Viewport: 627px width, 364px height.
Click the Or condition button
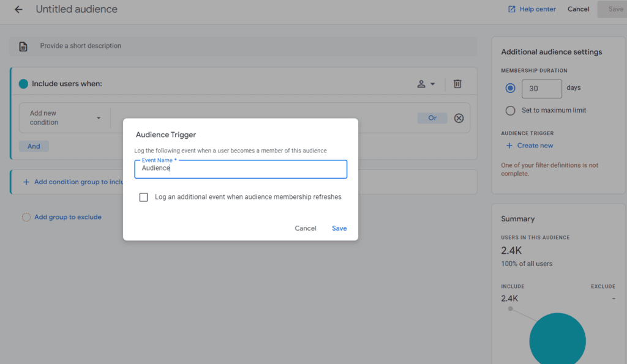coord(432,118)
